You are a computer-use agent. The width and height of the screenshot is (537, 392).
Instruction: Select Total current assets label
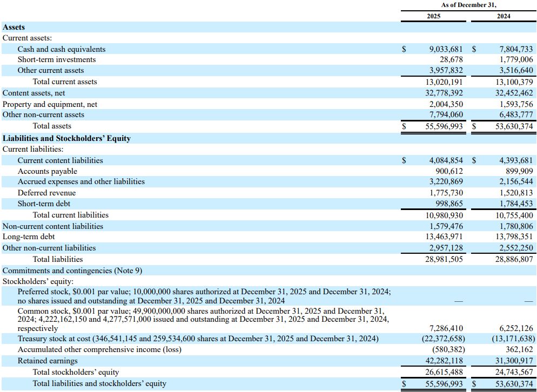tap(65, 82)
